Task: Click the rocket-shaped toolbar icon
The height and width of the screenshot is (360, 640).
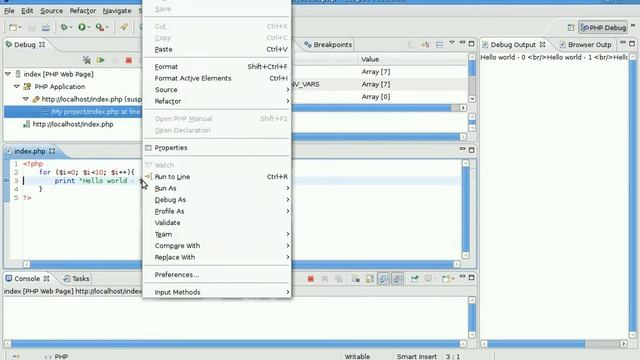Action: 123,27
